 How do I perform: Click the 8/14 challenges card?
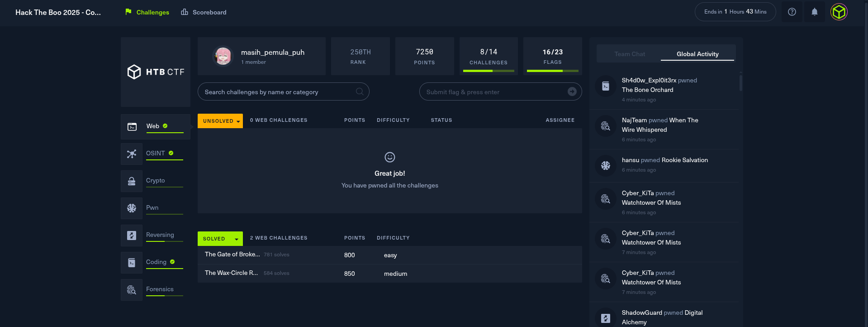[x=489, y=56]
